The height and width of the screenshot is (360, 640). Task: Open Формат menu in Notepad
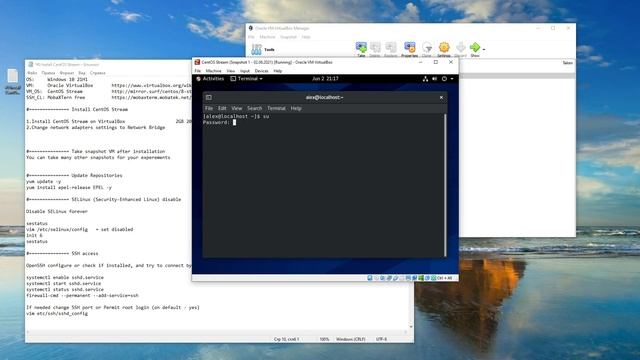67,73
